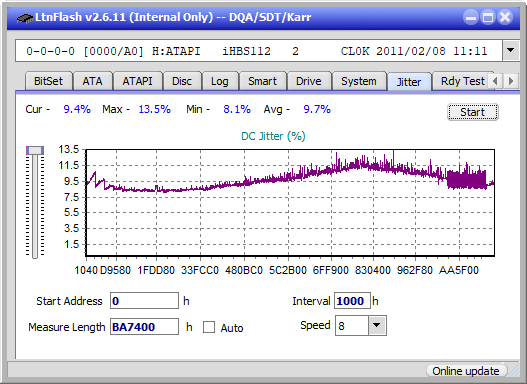Minimize the LtnFlash window
The height and width of the screenshot is (384, 527).
(471, 17)
